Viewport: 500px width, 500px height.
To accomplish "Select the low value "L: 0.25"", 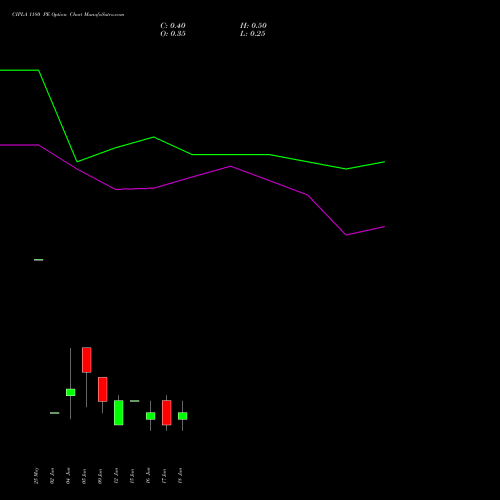I will 253,34.
